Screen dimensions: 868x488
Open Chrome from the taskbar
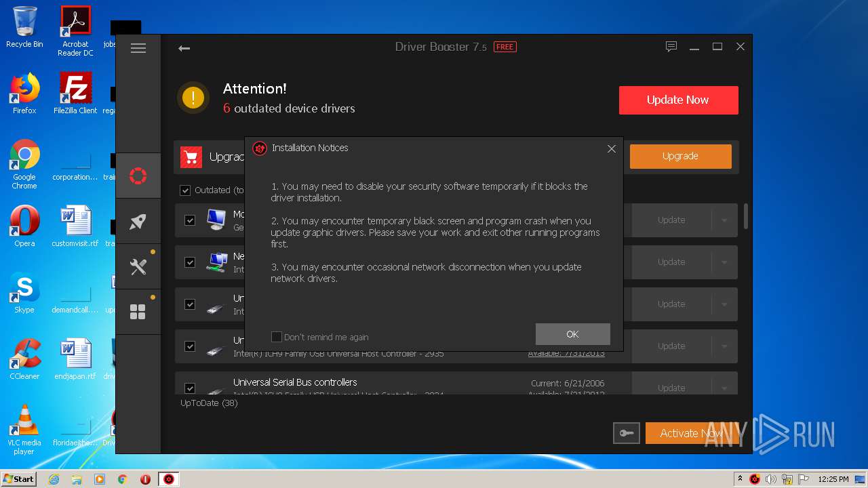(123, 479)
